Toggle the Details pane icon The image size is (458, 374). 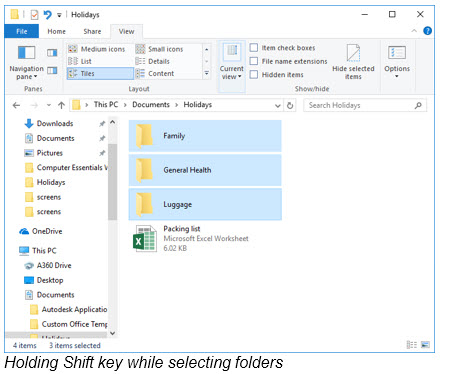[x=52, y=70]
